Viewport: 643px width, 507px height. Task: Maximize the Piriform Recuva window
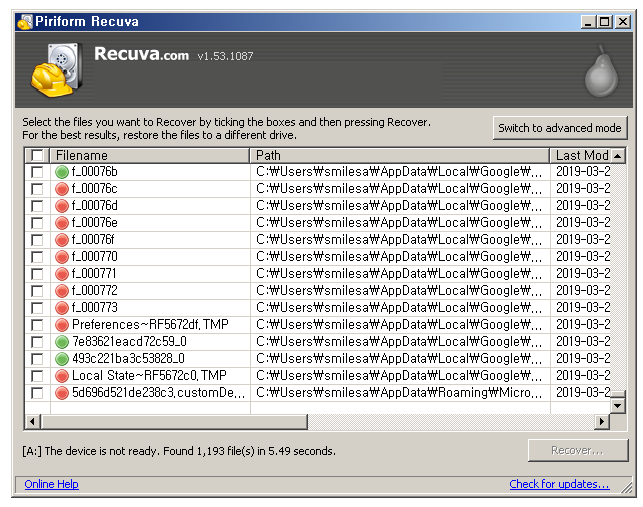click(x=604, y=22)
